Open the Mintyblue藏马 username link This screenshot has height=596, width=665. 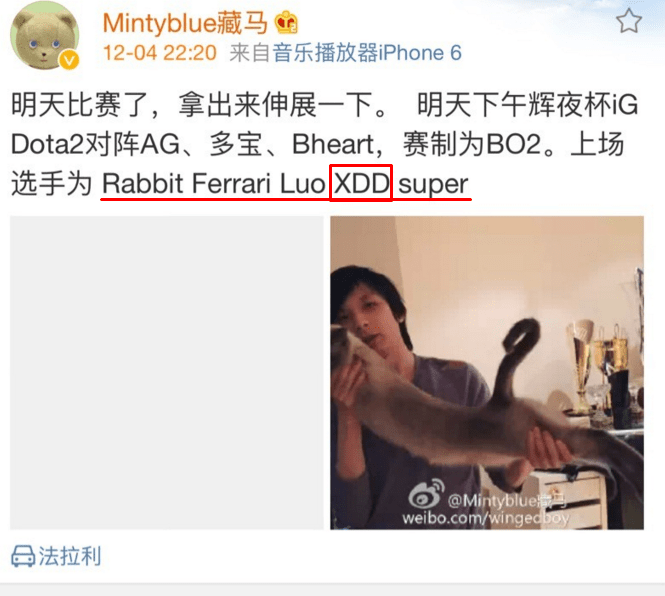coord(185,22)
